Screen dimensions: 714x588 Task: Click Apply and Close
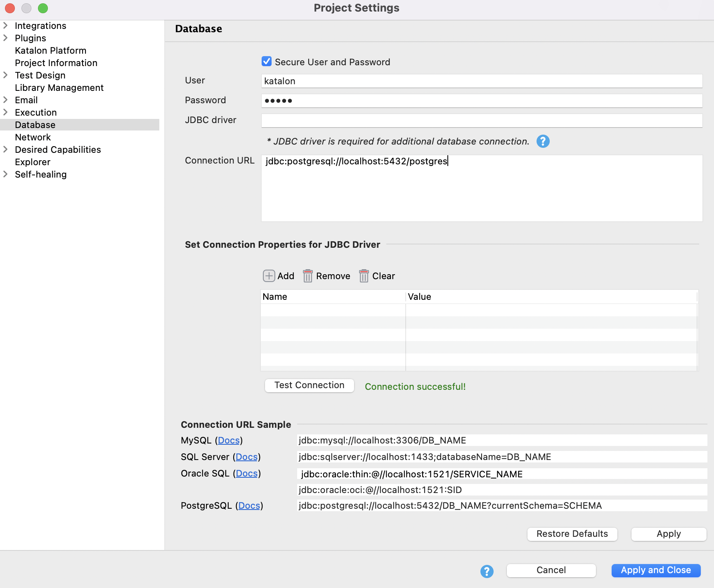pyautogui.click(x=655, y=570)
